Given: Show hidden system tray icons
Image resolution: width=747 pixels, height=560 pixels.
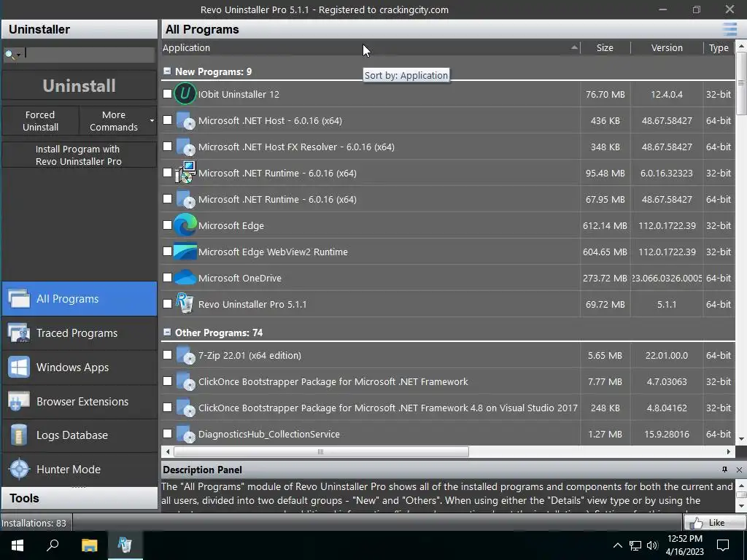Looking at the screenshot, I should pos(617,545).
